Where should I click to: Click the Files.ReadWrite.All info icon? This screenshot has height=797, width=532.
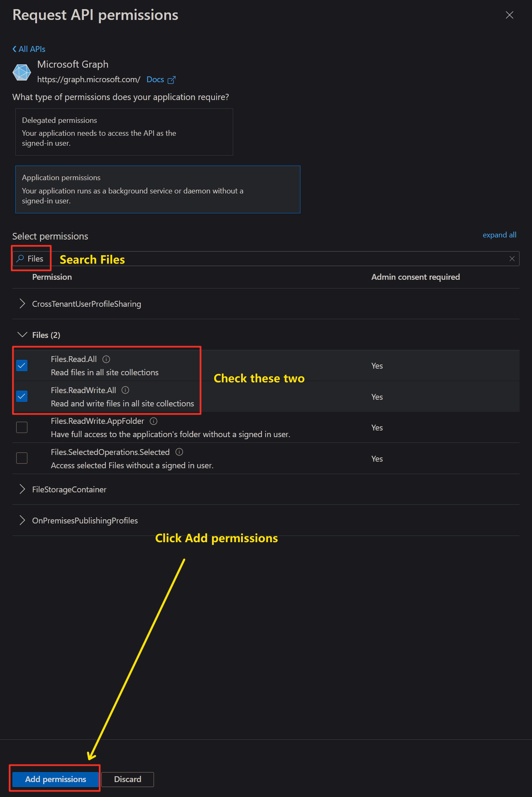[125, 390]
